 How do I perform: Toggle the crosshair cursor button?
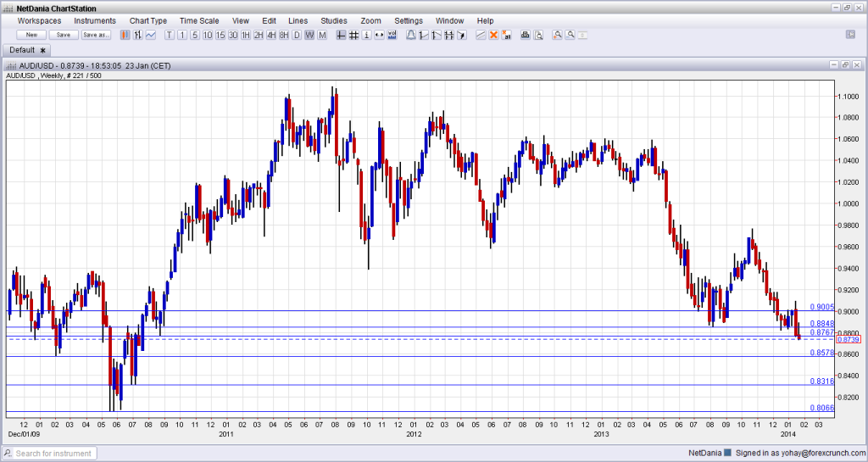coord(341,35)
